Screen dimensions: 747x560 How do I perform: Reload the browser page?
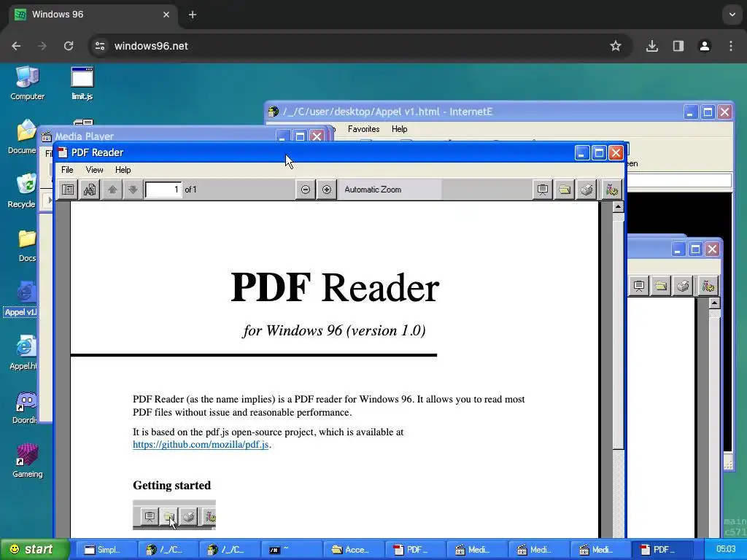[69, 46]
